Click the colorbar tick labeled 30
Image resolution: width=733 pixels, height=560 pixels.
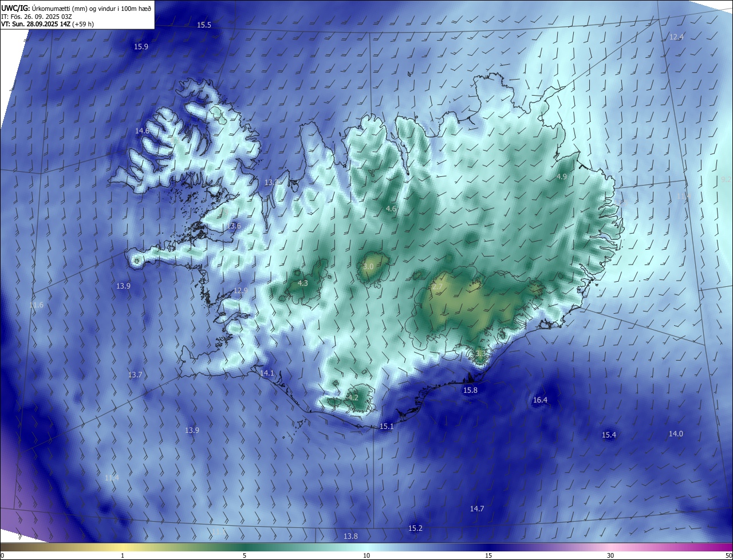click(610, 555)
